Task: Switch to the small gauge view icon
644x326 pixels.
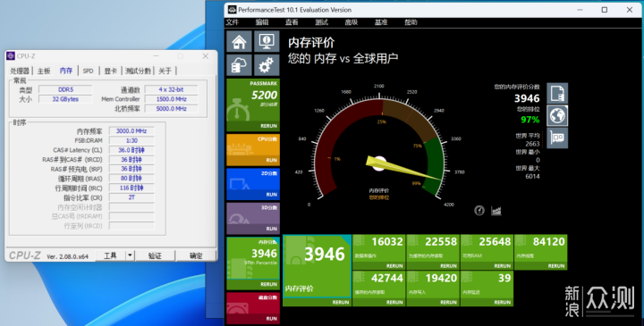Action: coord(479,211)
